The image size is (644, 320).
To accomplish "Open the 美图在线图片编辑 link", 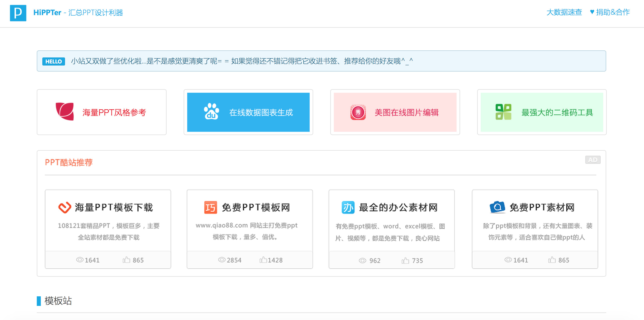I will [406, 112].
